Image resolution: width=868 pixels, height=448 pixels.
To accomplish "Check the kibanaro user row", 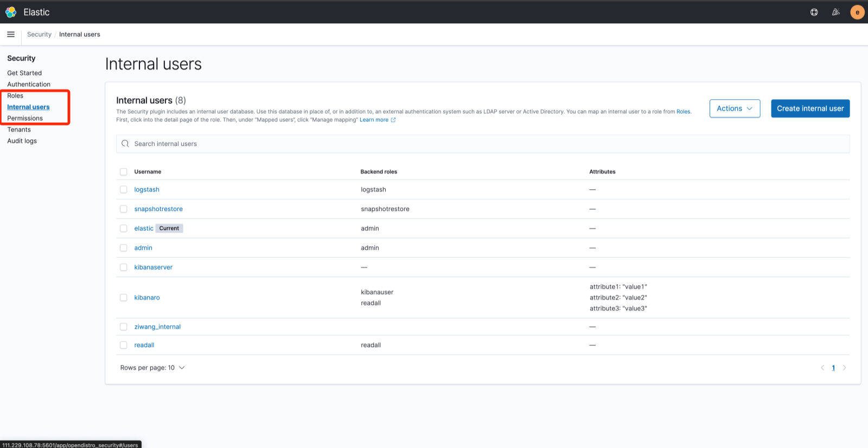I will 124,298.
